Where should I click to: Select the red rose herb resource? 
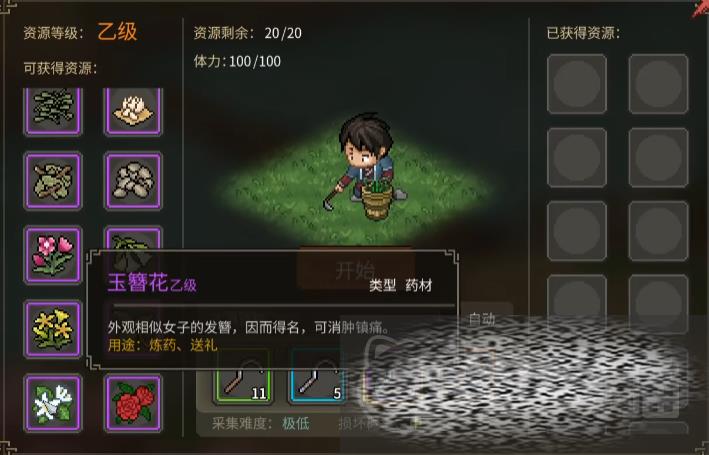[133, 403]
